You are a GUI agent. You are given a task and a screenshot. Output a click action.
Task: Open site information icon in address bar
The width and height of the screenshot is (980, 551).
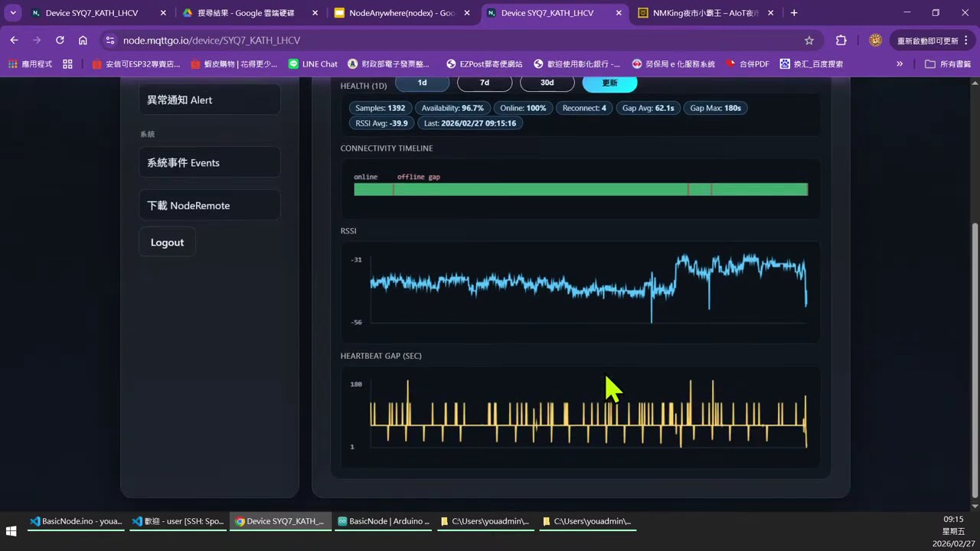tap(110, 41)
